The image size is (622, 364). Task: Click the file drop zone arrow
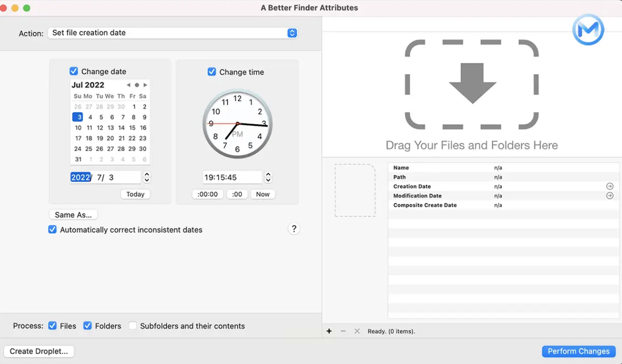coord(472,83)
